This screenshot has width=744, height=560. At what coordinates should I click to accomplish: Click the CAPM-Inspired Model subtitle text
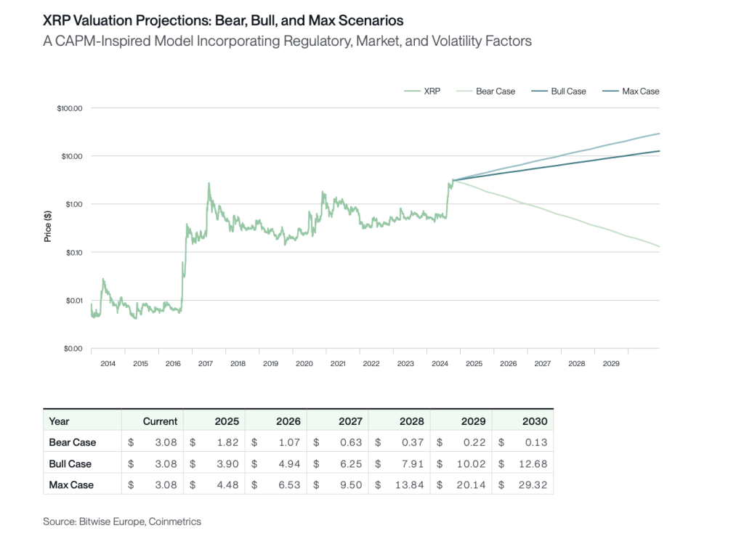[x=287, y=41]
